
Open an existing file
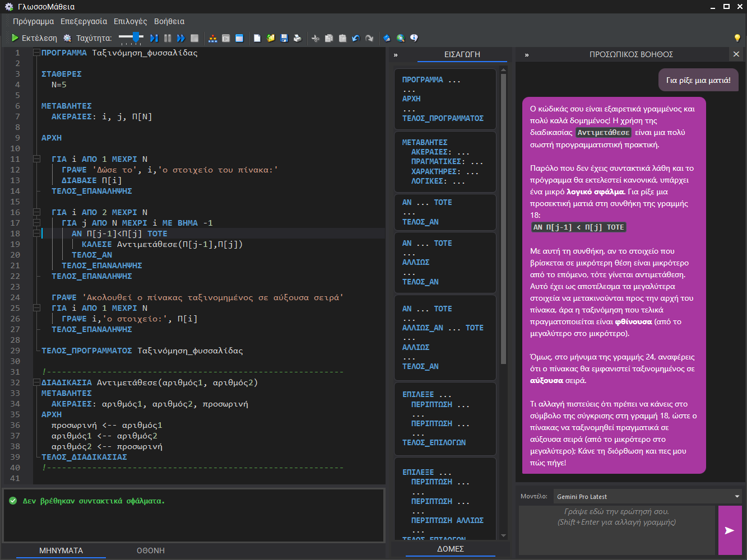point(271,38)
